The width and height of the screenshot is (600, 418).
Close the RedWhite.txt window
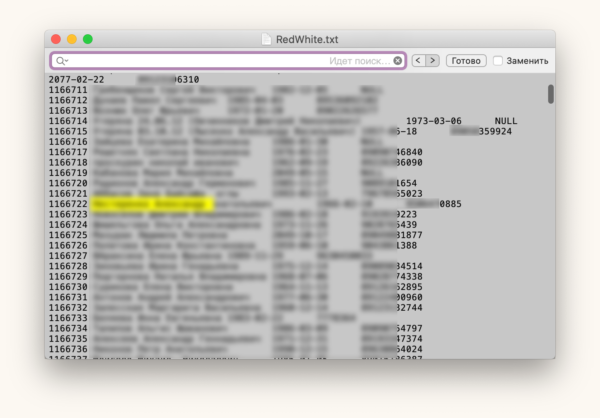point(56,39)
